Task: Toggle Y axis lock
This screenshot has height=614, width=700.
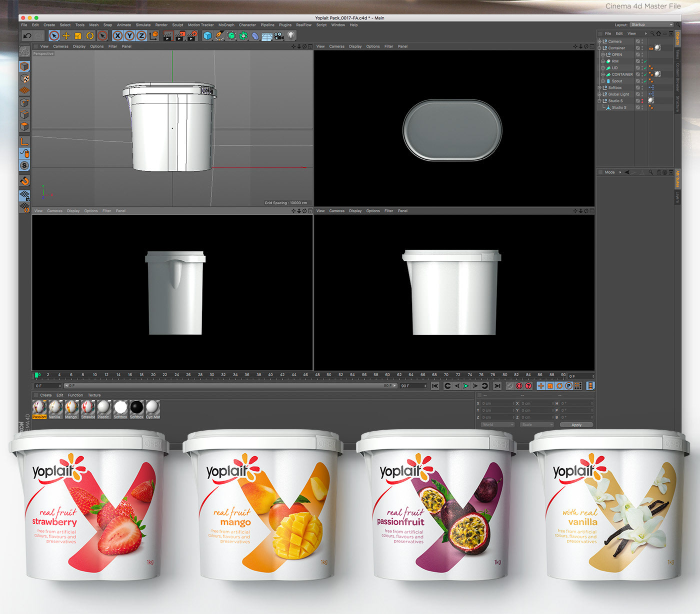Action: pyautogui.click(x=129, y=35)
